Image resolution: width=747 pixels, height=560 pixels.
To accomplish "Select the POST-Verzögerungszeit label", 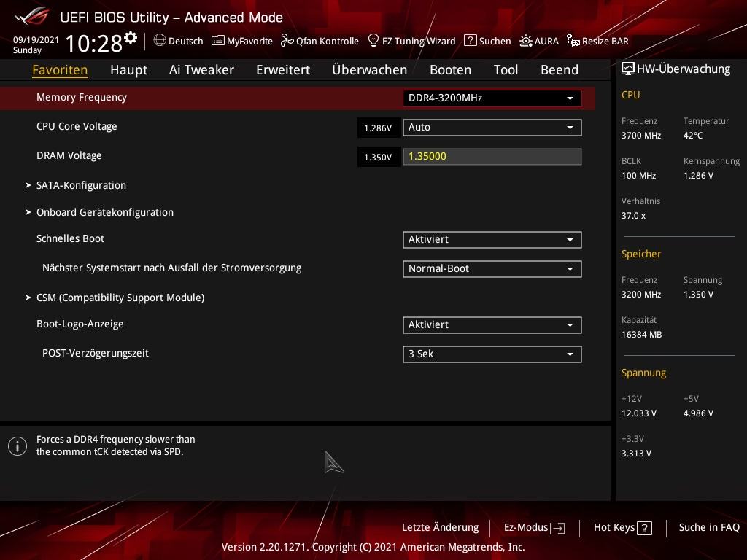I will pos(96,354).
